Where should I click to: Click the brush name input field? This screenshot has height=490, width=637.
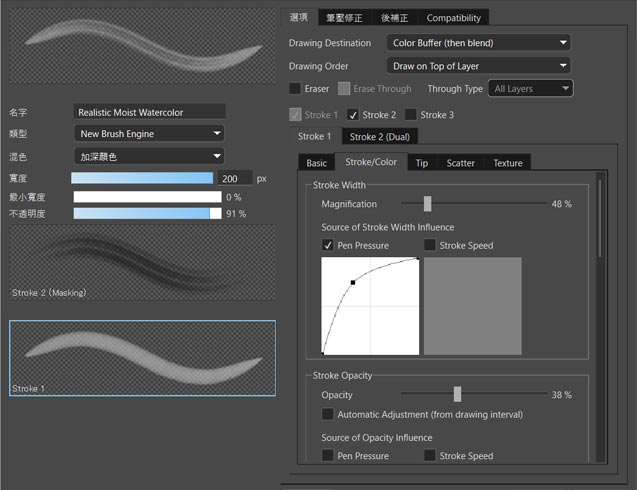pyautogui.click(x=150, y=112)
